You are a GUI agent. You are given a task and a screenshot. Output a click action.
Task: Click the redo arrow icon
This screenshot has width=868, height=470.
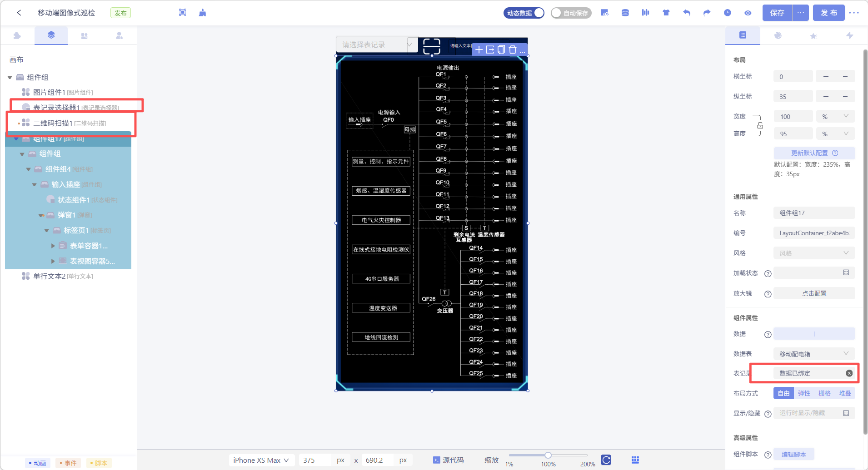(x=707, y=13)
